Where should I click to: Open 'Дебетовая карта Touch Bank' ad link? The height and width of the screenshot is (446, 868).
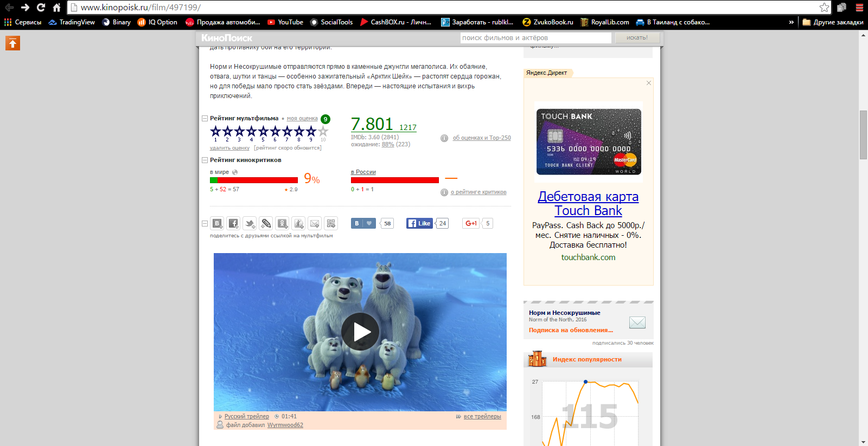pyautogui.click(x=588, y=204)
